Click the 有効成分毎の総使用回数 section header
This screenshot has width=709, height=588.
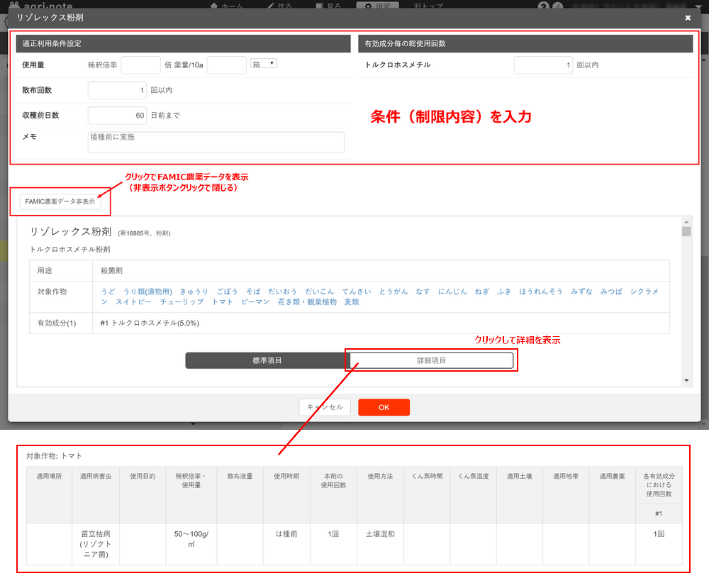point(525,43)
